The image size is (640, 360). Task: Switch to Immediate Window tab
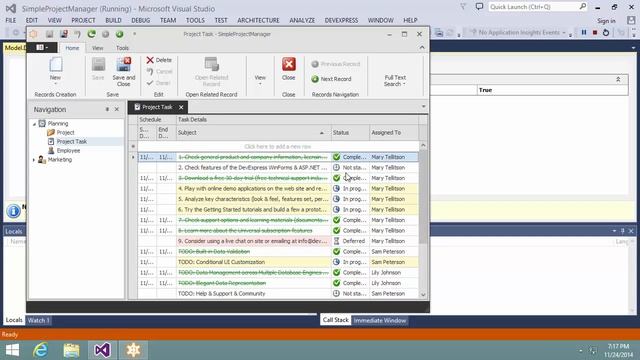(380, 320)
